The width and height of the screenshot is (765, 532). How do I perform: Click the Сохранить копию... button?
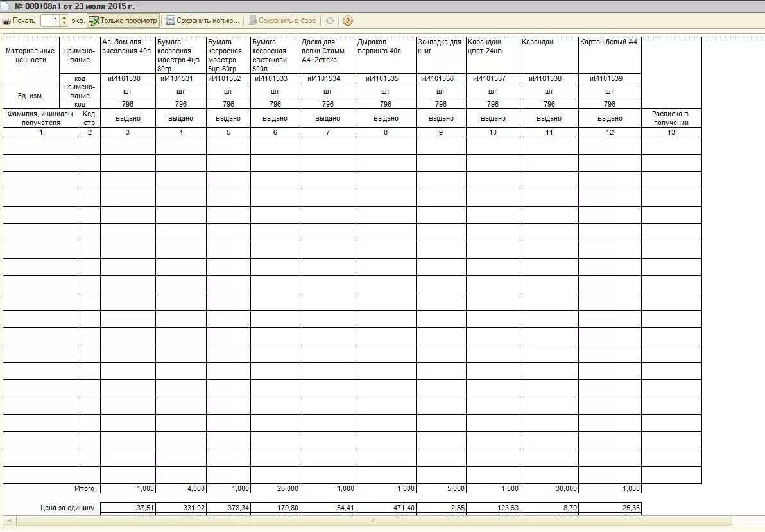[203, 21]
